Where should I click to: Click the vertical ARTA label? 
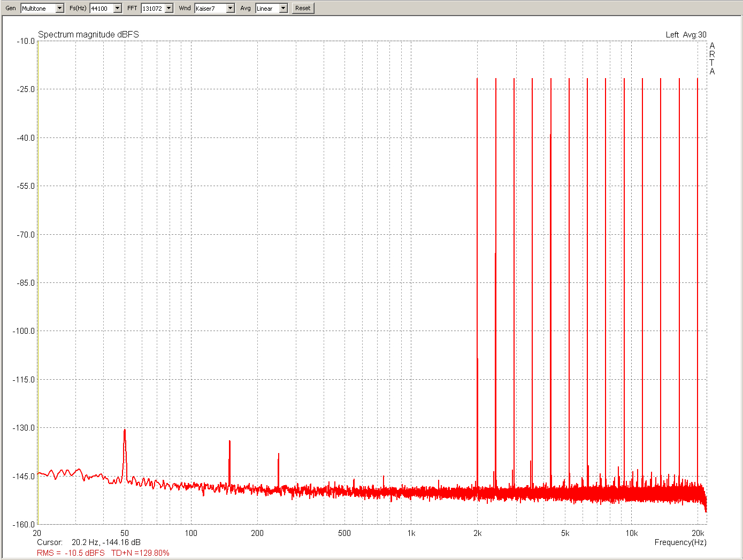[x=712, y=58]
